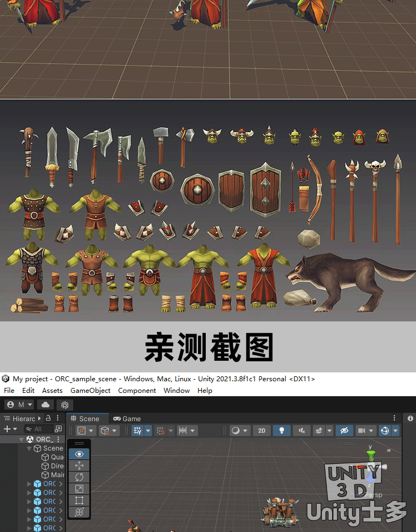The width and height of the screenshot is (416, 532).
Task: Click the Hierarchy search field
Action: [x=40, y=429]
